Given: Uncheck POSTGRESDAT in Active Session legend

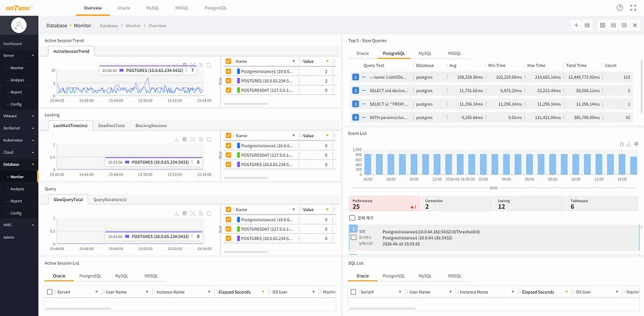Looking at the screenshot, I should pos(229,90).
